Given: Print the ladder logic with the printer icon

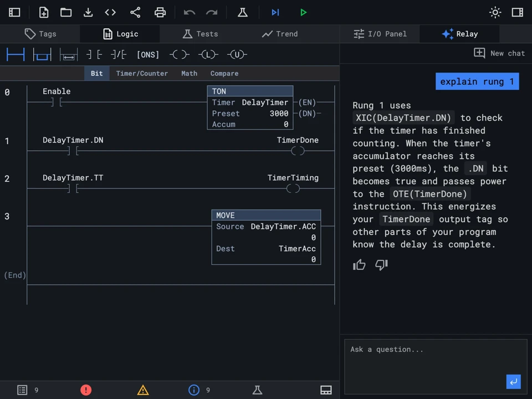Looking at the screenshot, I should pyautogui.click(x=160, y=13).
